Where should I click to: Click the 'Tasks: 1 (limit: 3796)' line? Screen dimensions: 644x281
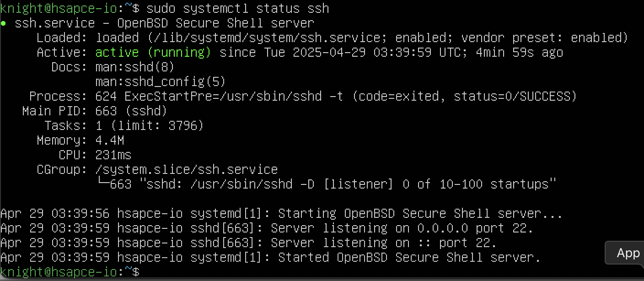(124, 126)
